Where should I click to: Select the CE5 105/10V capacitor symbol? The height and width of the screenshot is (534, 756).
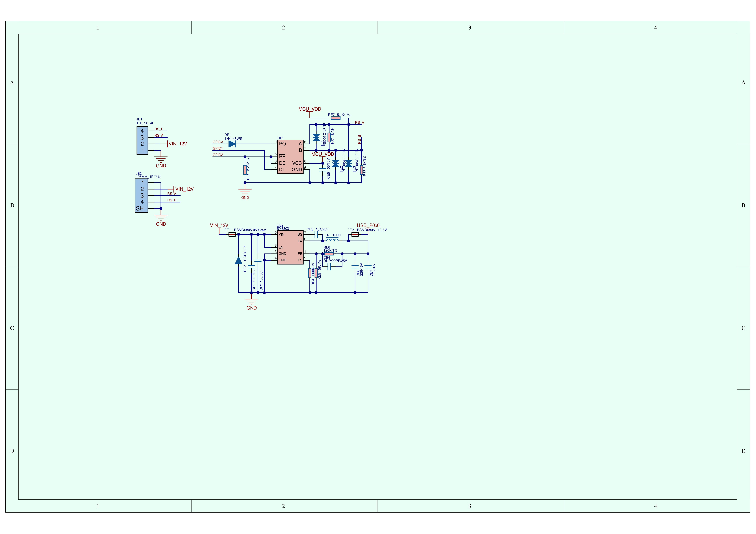[x=323, y=170]
